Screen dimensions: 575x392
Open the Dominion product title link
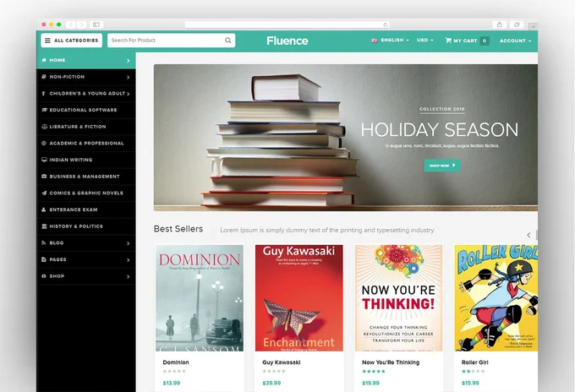(x=176, y=362)
